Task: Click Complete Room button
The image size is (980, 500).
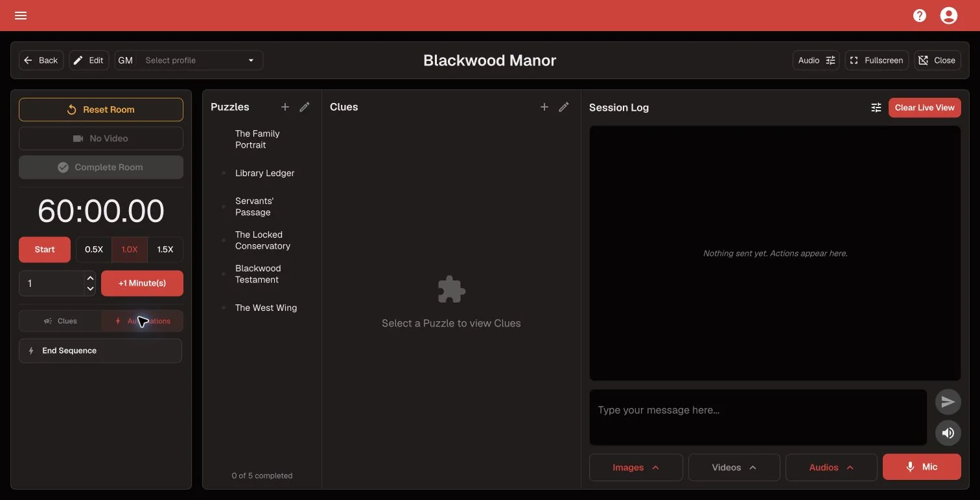Action: [x=101, y=167]
